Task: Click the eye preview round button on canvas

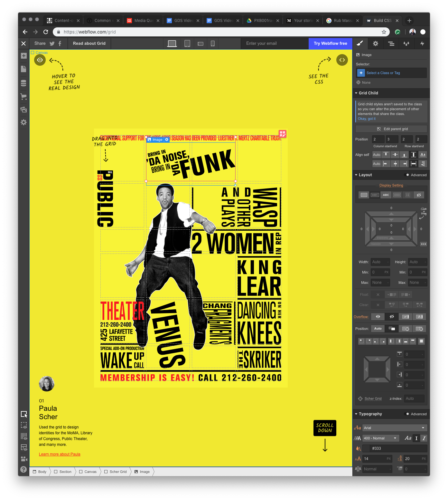Action: point(40,60)
